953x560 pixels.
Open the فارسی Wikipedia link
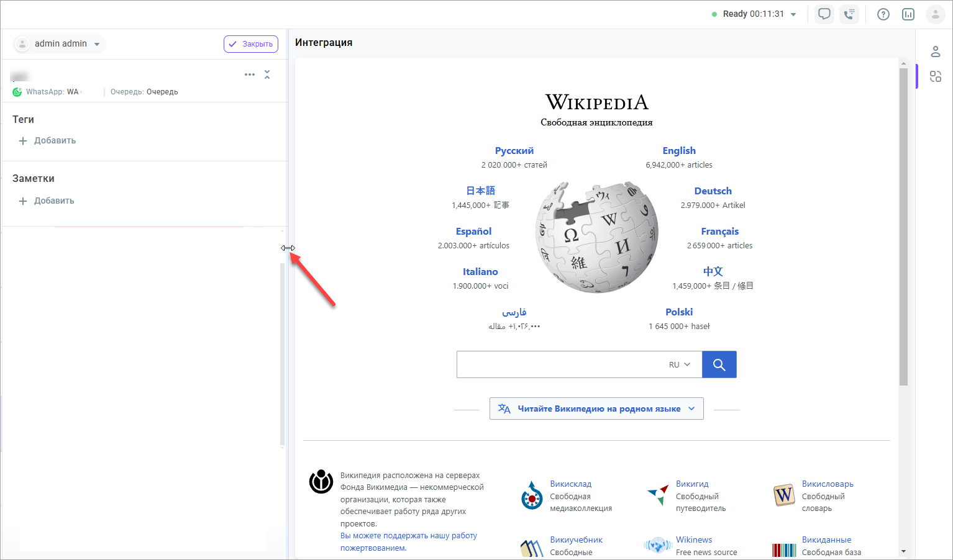514,312
